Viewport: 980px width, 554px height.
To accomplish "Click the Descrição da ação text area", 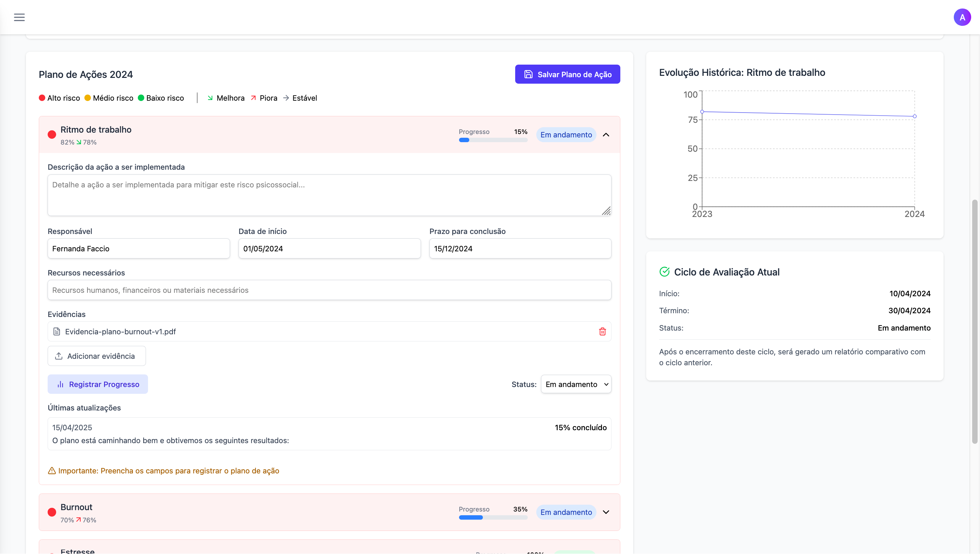I will pyautogui.click(x=330, y=195).
